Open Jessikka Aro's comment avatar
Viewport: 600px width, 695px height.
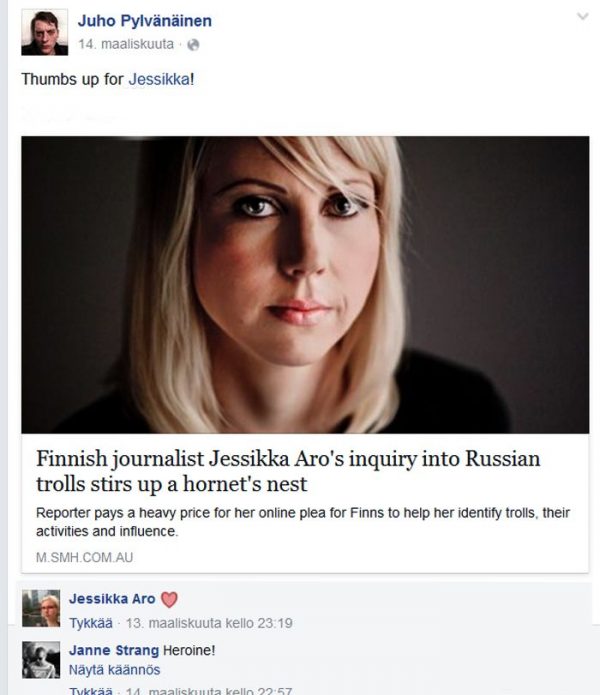tap(41, 608)
